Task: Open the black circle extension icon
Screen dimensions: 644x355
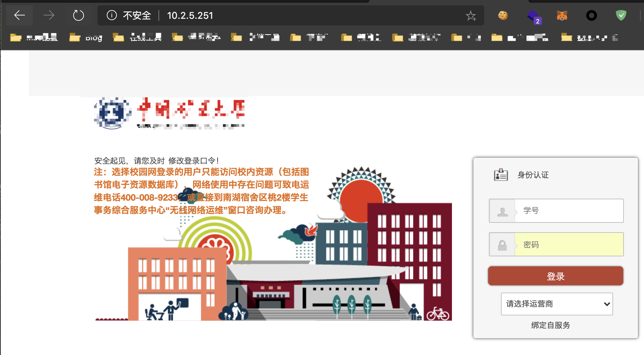Action: 592,15
